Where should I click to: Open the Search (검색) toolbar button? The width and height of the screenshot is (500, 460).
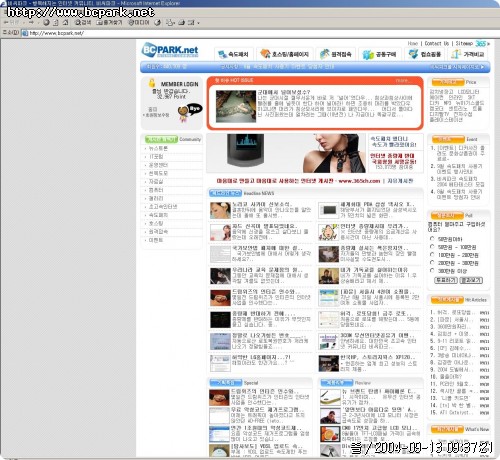pyautogui.click(x=83, y=23)
